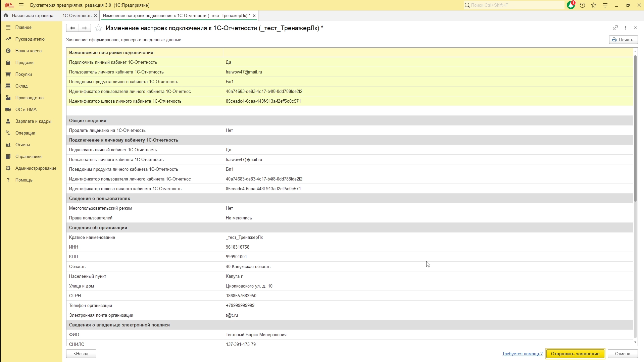The image size is (644, 362).
Task: Open the three-dot more actions menu
Action: point(625,28)
